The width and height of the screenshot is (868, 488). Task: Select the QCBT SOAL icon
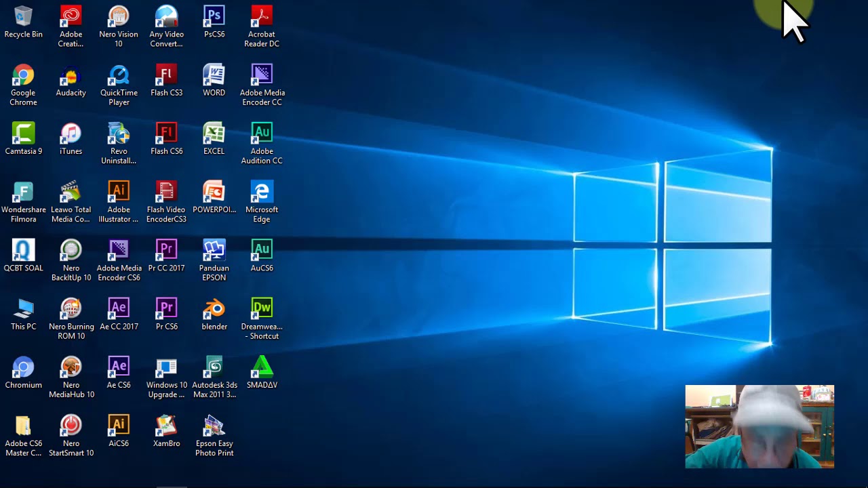tap(23, 249)
